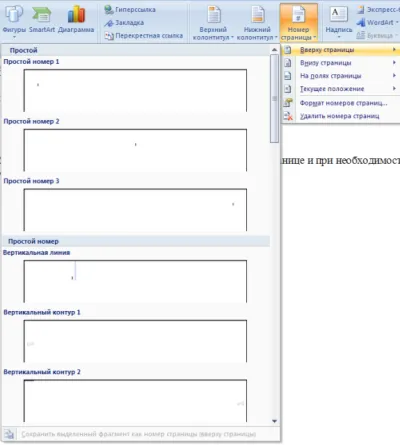
Task: Select the Вертикальная линия page number preview
Action: [135, 281]
